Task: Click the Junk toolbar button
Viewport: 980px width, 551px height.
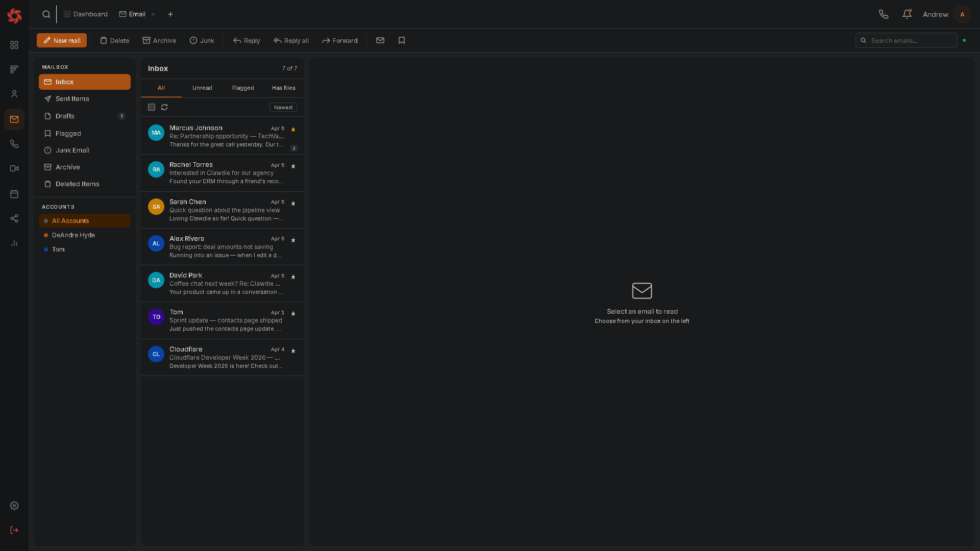Action: pyautogui.click(x=202, y=40)
